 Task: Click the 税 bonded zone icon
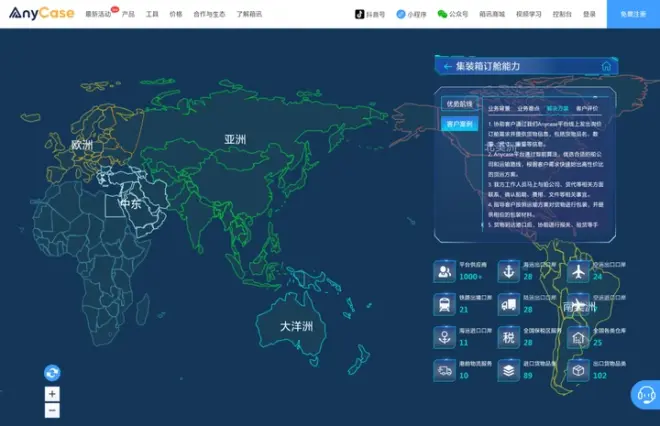click(509, 338)
